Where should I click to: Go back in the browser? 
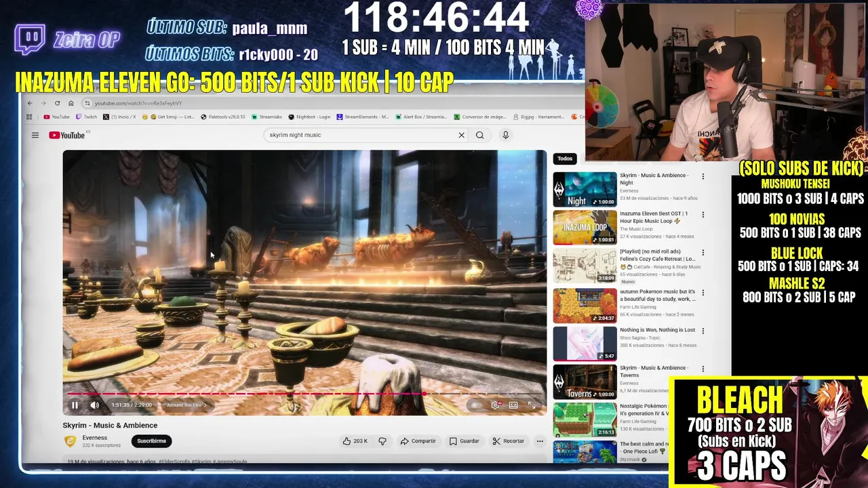coord(30,103)
